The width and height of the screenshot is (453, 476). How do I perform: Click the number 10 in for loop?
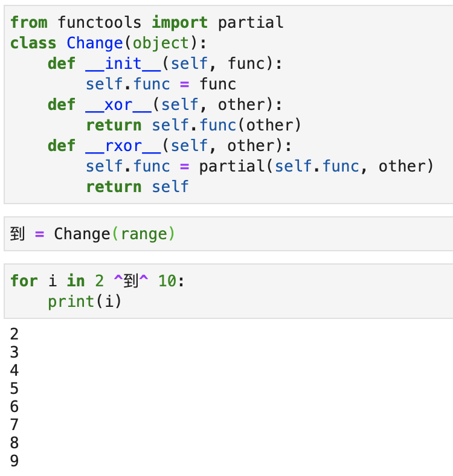(167, 281)
